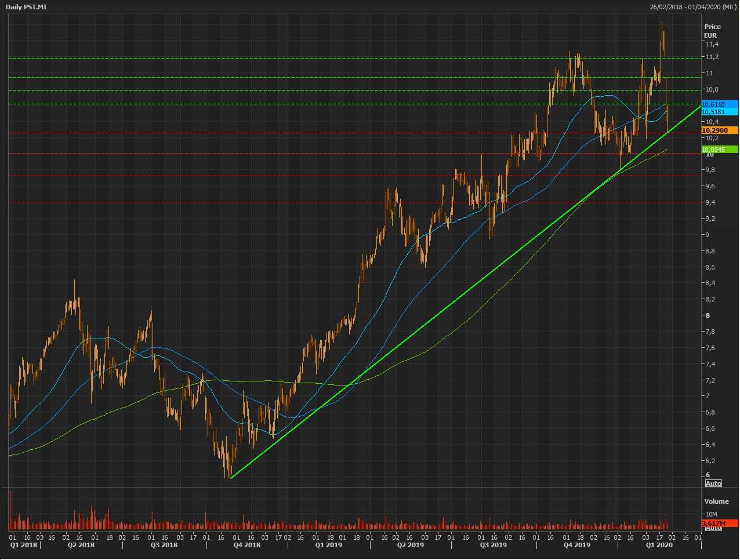Click the Daily PST.MI chart title
This screenshot has height=560, width=740.
(x=26, y=7)
